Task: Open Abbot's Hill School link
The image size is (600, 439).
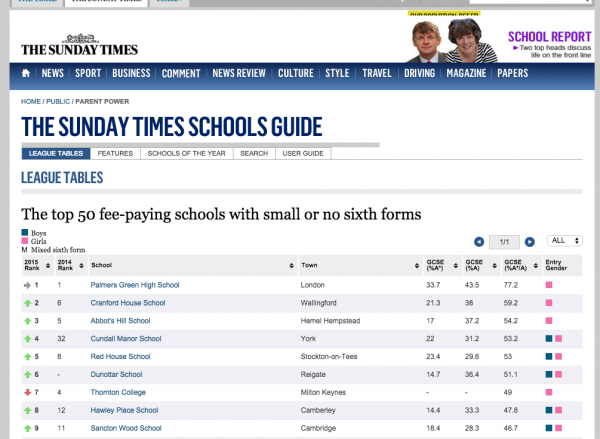Action: pos(120,321)
